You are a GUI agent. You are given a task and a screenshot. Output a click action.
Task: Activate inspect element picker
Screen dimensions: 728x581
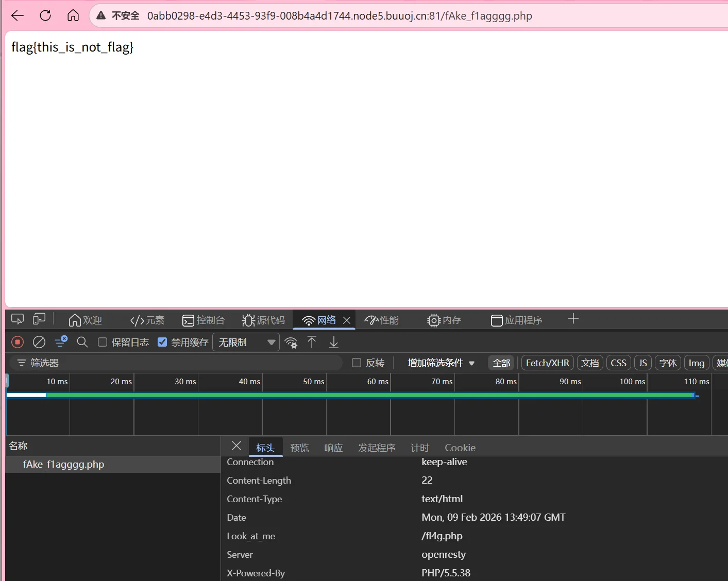tap(18, 319)
